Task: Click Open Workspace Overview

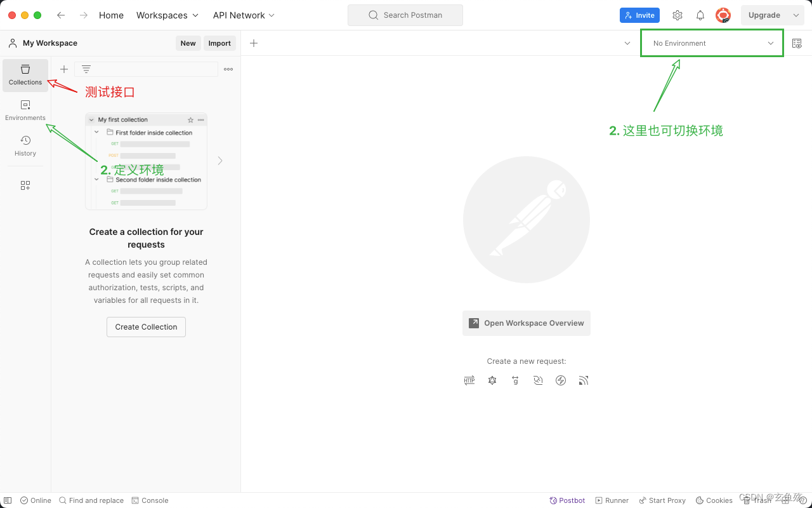Action: pyautogui.click(x=527, y=323)
